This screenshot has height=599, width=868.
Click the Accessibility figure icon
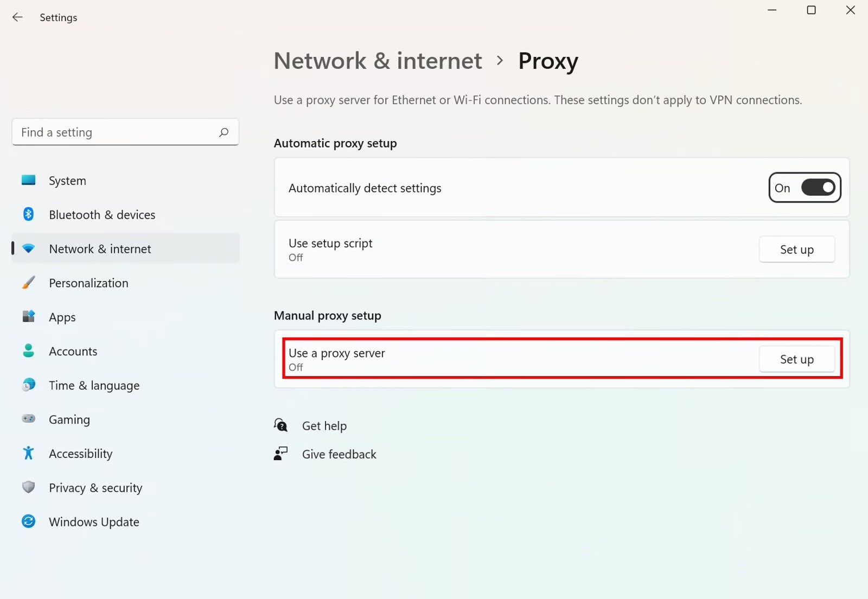click(x=28, y=453)
